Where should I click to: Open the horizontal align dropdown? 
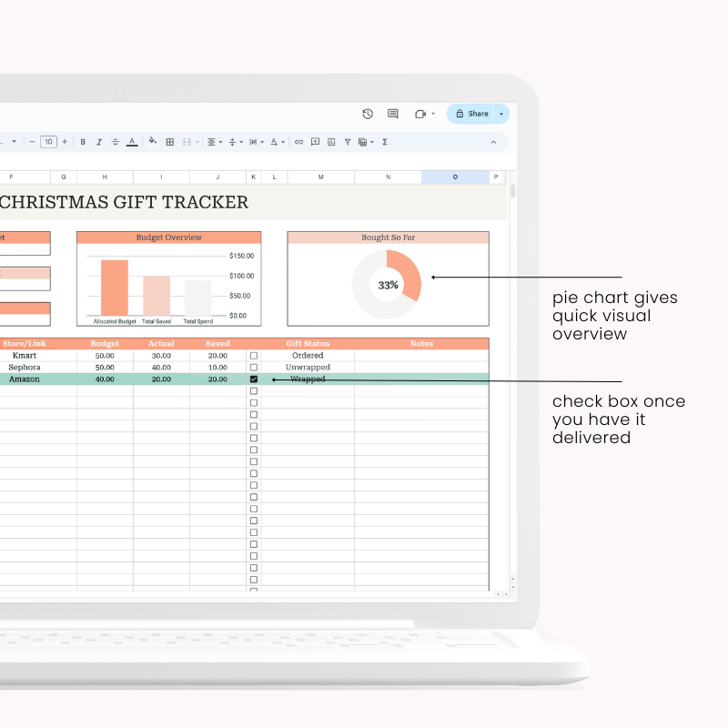(x=214, y=142)
